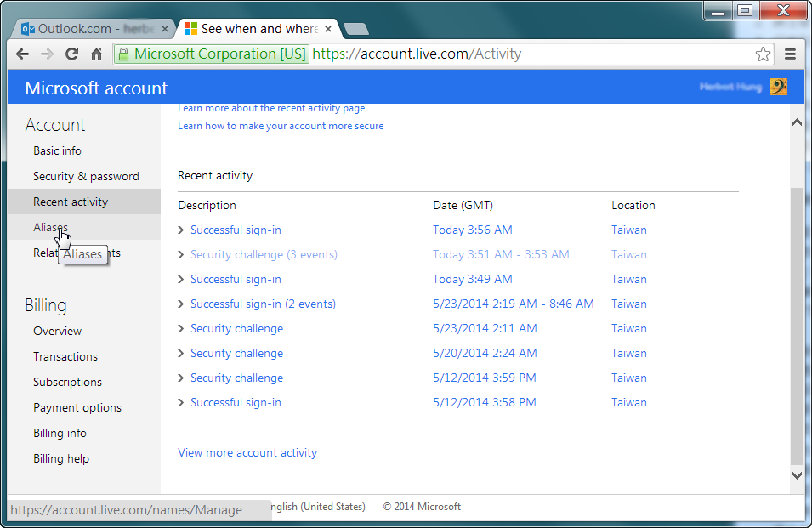Go back using the browser back arrow
812x528 pixels.
point(22,54)
